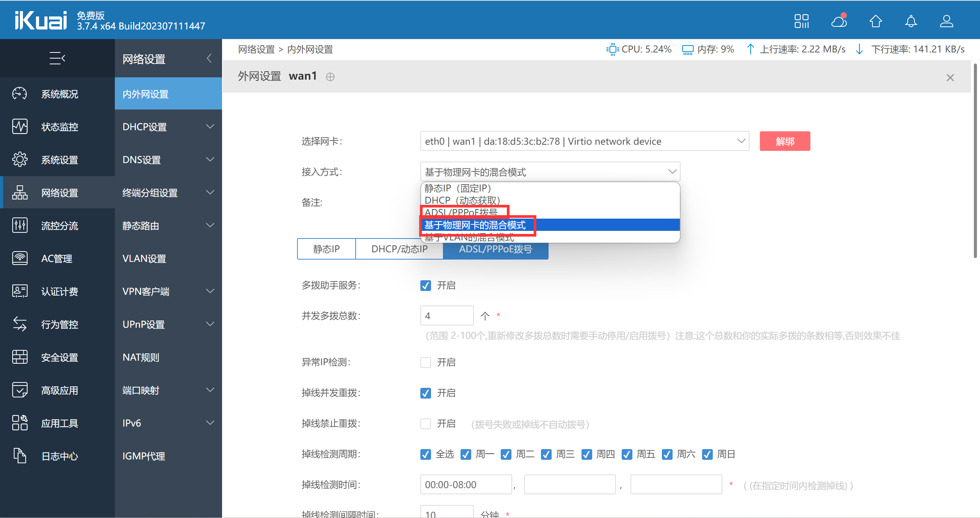Enable the 异常IP检测 checkbox
Viewport: 980px width, 518px height.
426,362
